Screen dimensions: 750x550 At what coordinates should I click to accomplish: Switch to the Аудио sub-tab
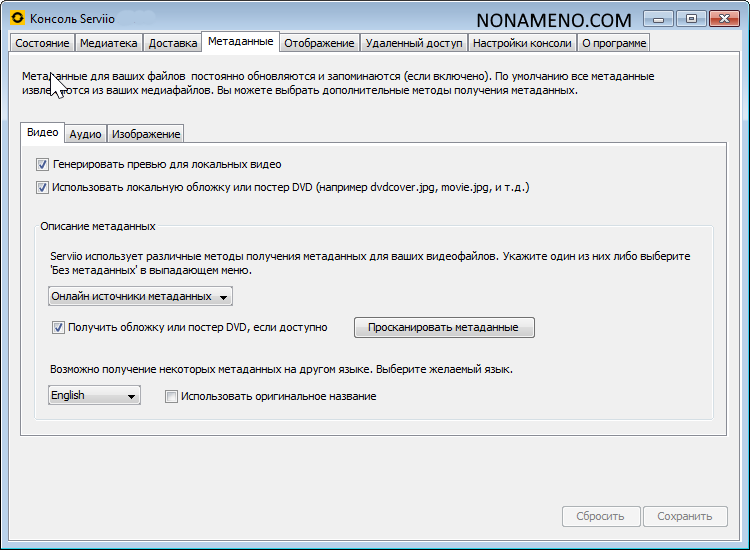[85, 134]
